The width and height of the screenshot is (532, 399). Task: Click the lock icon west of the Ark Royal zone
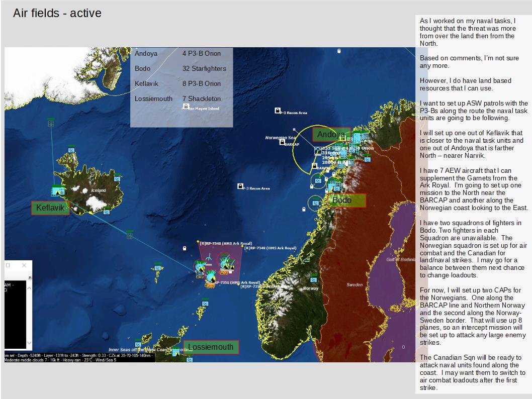point(185,248)
